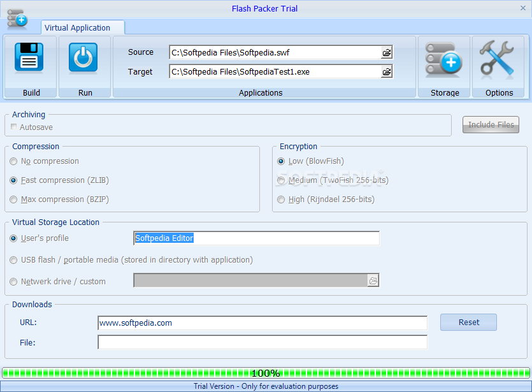Click the Run label
The height and width of the screenshot is (392, 532).
(85, 92)
